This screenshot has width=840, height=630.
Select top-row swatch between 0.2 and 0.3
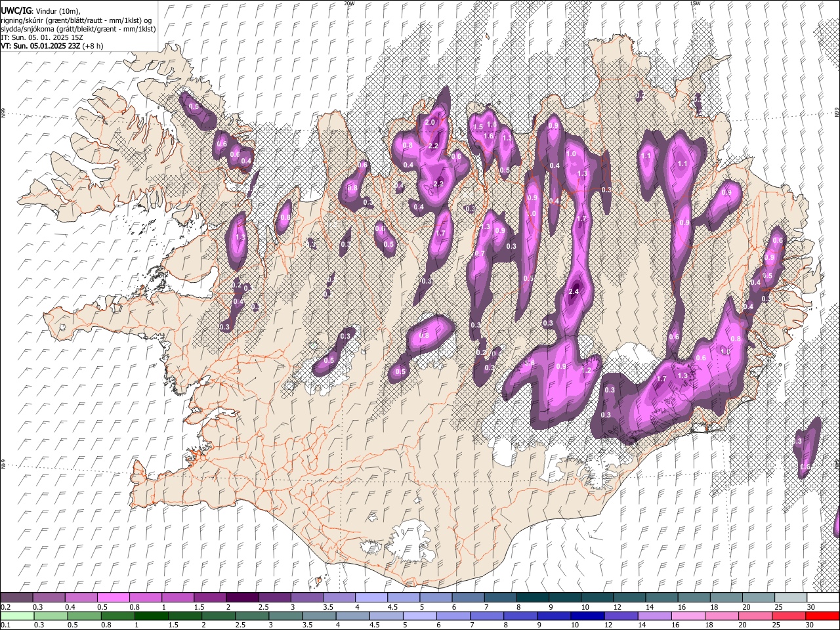click(16, 598)
